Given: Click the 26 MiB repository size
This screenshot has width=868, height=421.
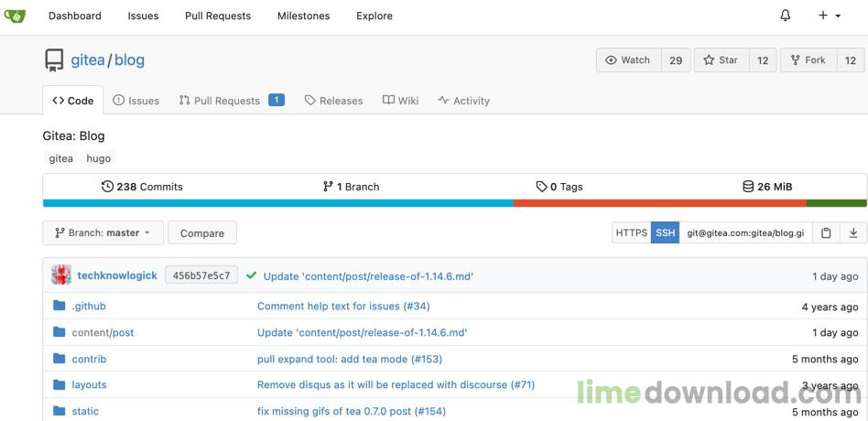Looking at the screenshot, I should tap(767, 187).
